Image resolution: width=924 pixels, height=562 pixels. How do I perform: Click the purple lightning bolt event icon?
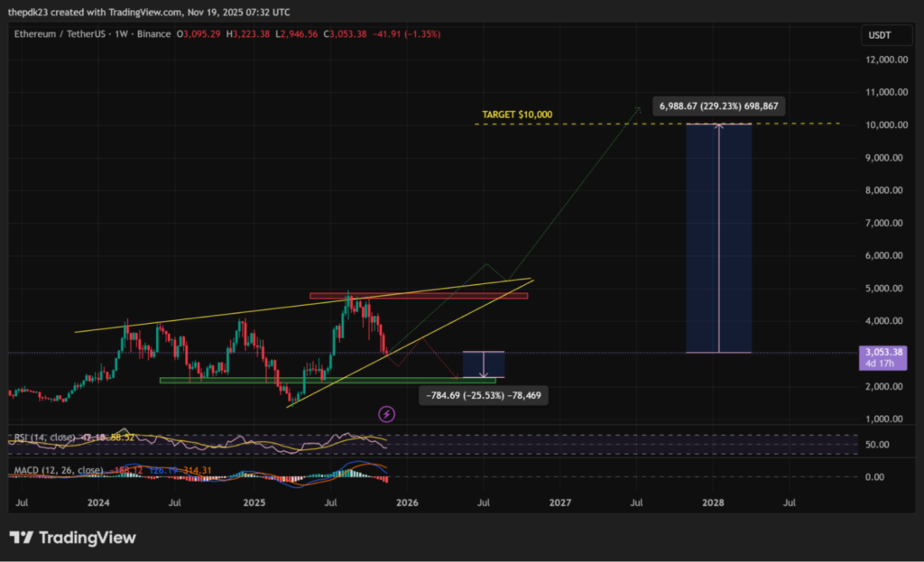pos(386,414)
